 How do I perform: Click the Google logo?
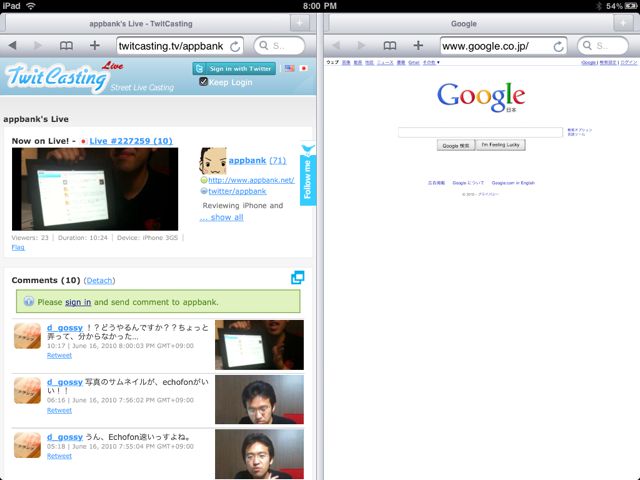481,97
